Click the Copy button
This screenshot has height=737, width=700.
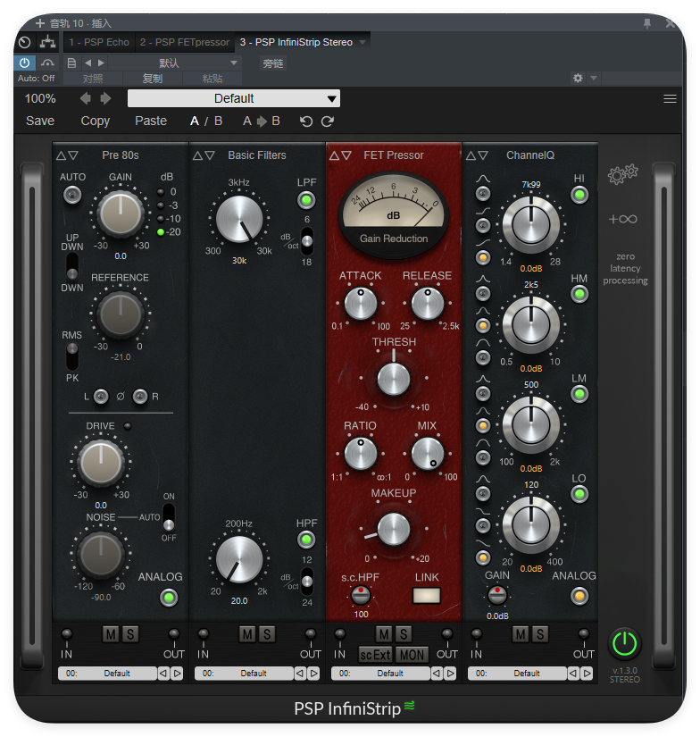(x=95, y=121)
